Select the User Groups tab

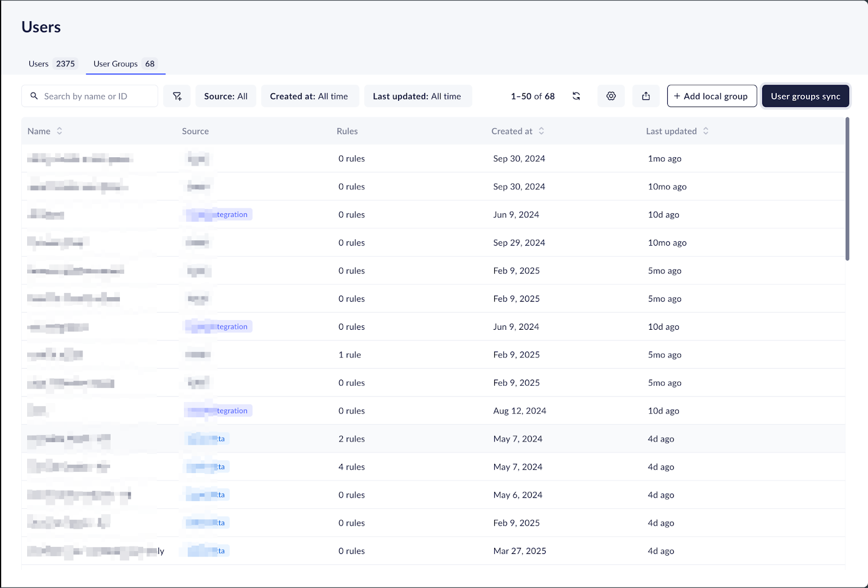click(x=125, y=63)
